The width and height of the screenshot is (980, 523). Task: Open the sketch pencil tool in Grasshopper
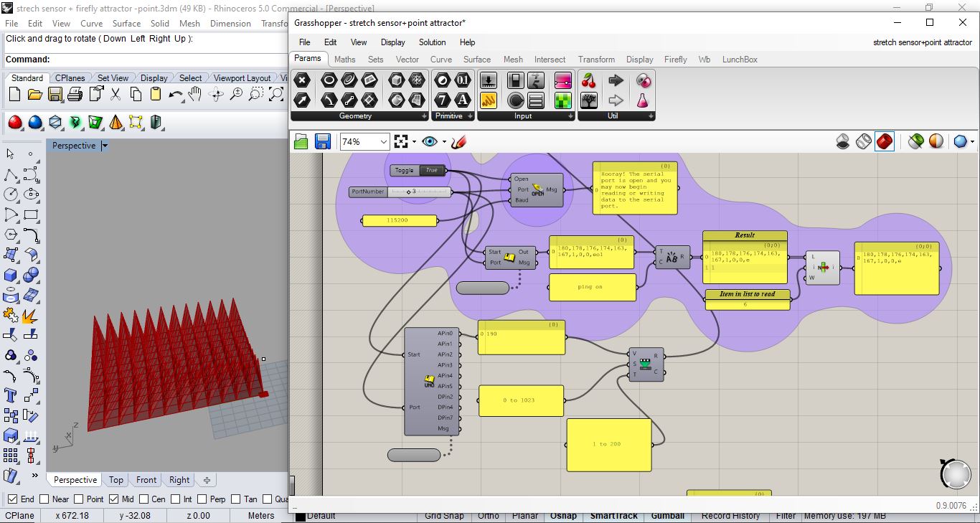coord(459,142)
